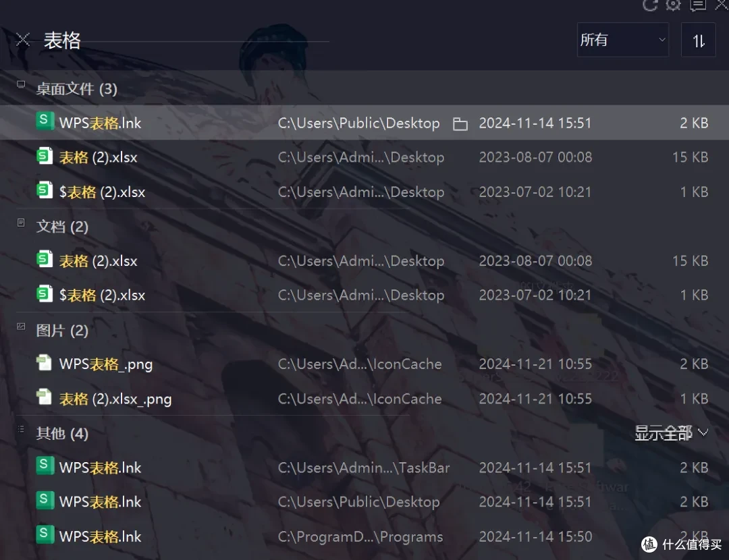Image resolution: width=729 pixels, height=560 pixels.
Task: Click WPS icon of 其他 group's Public\Desktop row
Action: tap(45, 501)
